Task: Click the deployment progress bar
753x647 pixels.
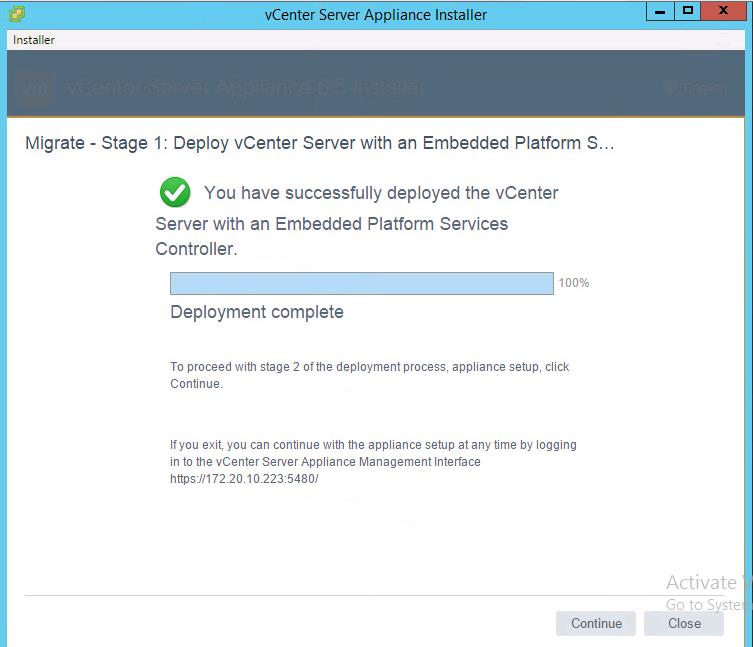Action: [x=362, y=283]
